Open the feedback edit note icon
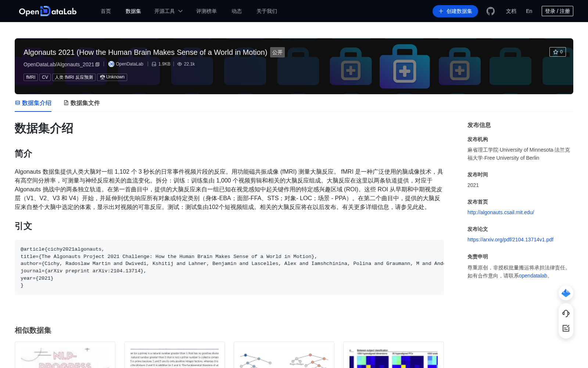 click(566, 328)
